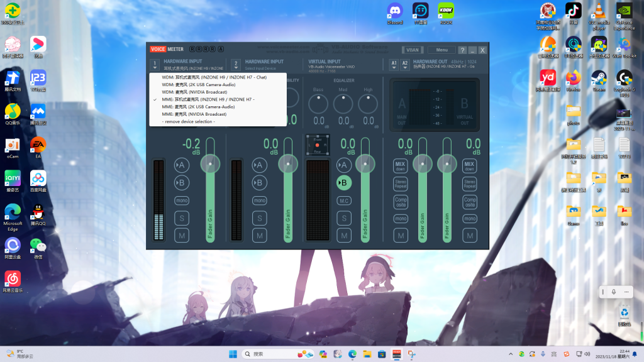The height and width of the screenshot is (362, 644).
Task: Toggle Composite on bus A
Action: 401,202
